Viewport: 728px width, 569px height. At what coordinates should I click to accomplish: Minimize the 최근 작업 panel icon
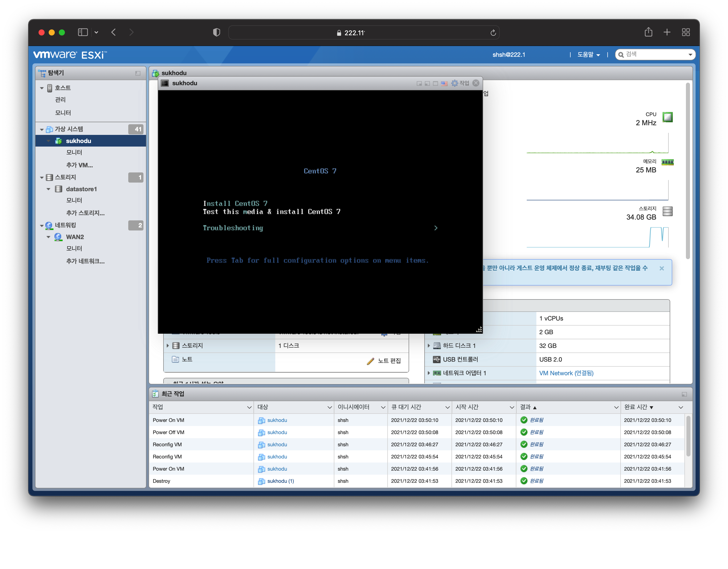(x=684, y=394)
